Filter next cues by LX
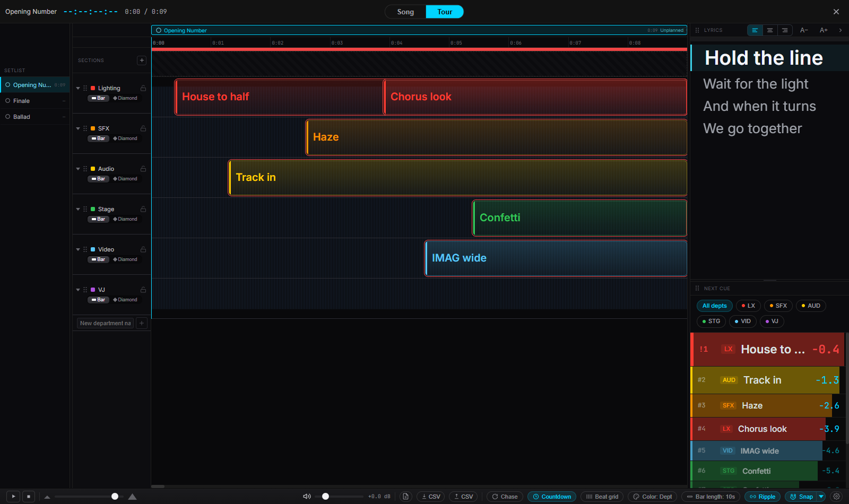This screenshot has width=849, height=504. [x=748, y=306]
